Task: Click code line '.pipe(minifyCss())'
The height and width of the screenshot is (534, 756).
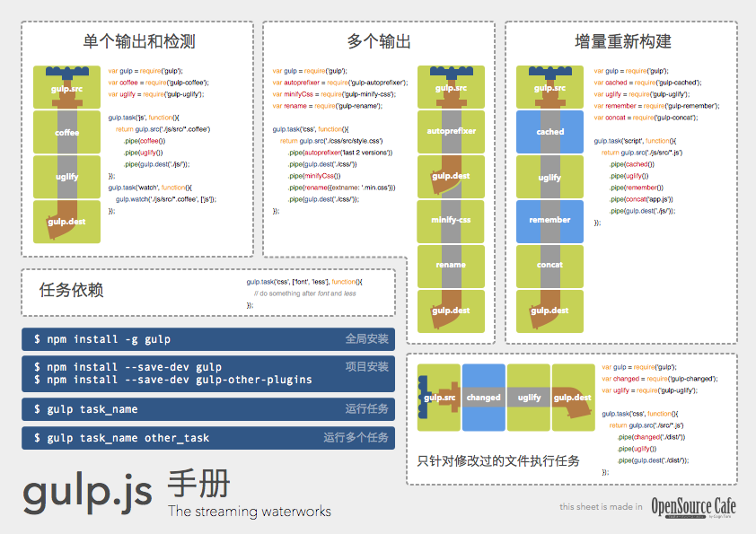Action: point(314,176)
